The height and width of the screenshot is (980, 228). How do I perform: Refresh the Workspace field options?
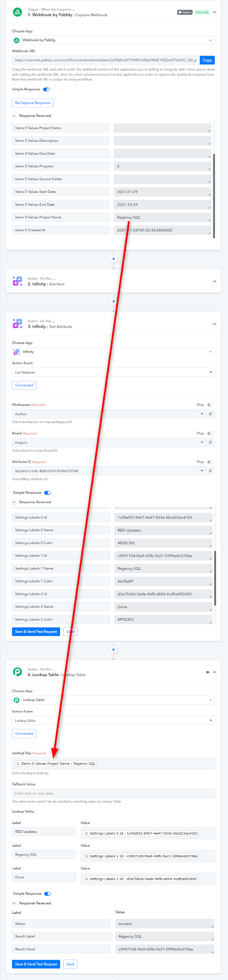pyautogui.click(x=210, y=414)
